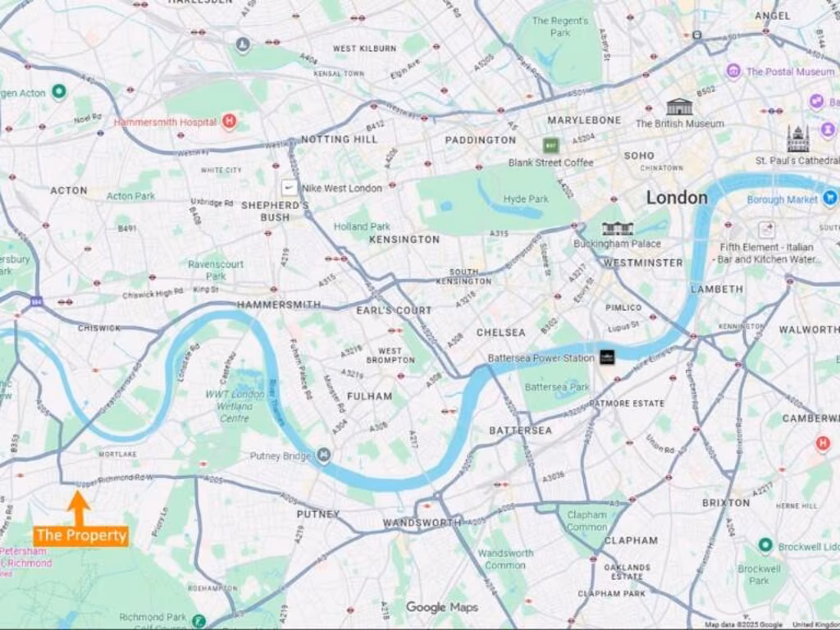Click the large London city label
840x630 pixels.
pyautogui.click(x=677, y=197)
